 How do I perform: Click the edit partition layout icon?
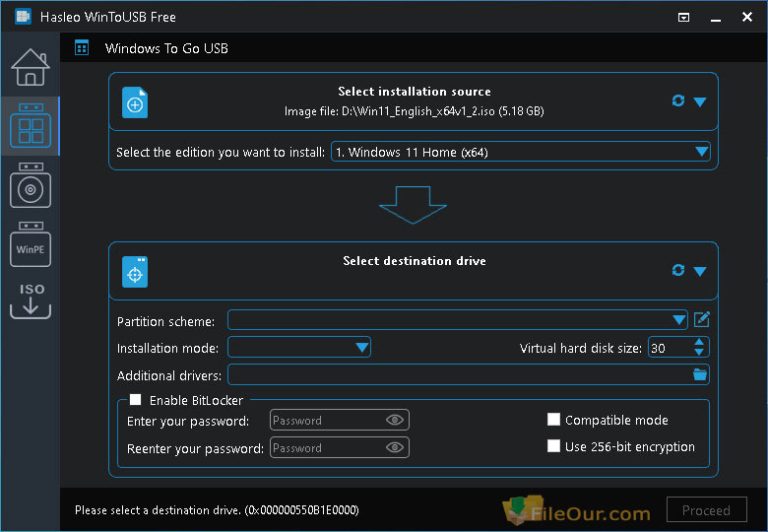(701, 319)
